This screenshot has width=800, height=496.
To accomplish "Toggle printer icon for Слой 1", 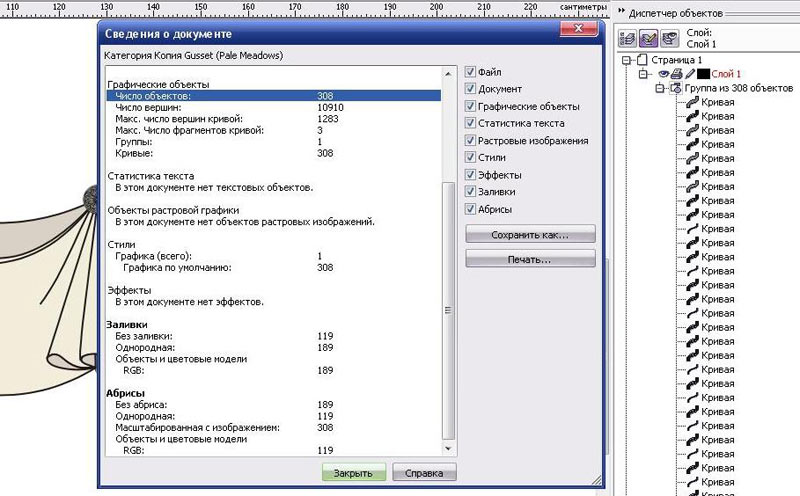I will click(x=676, y=74).
